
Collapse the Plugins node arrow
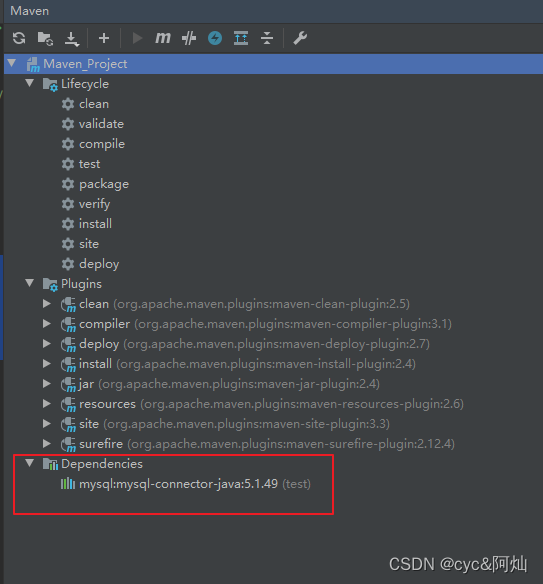(30, 283)
